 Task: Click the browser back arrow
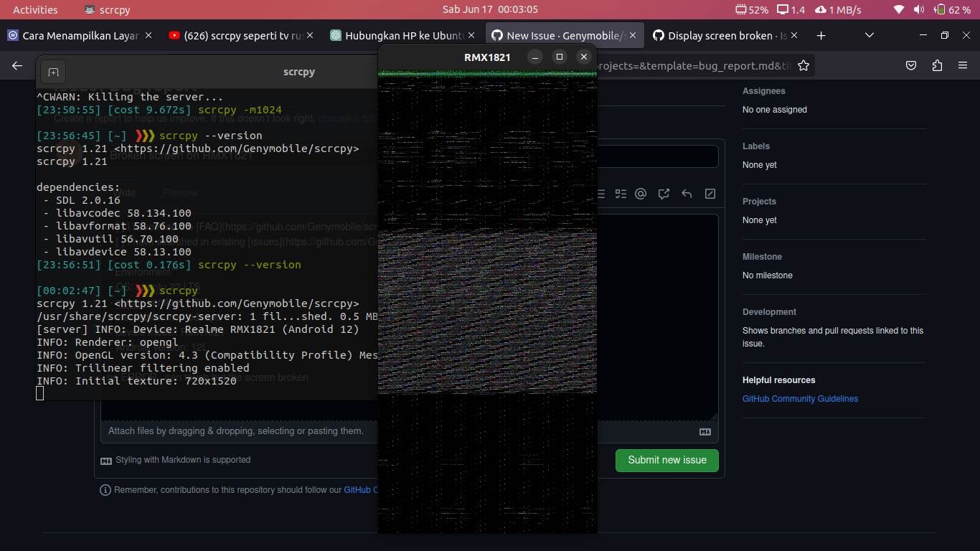17,65
